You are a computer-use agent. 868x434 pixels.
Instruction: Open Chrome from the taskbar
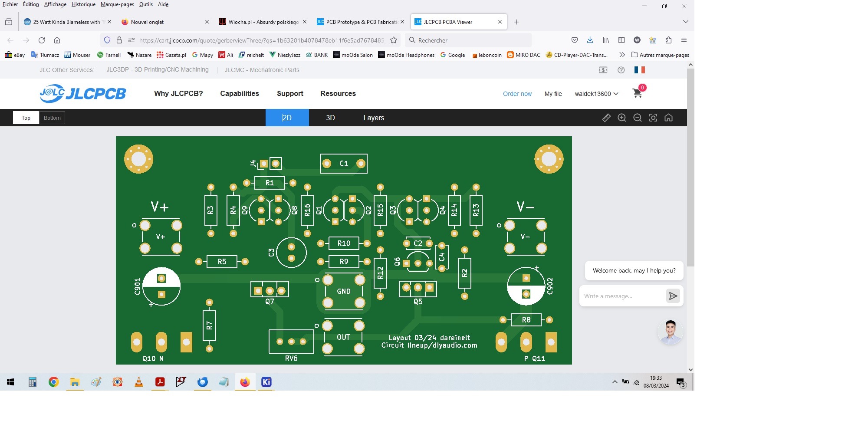(53, 382)
